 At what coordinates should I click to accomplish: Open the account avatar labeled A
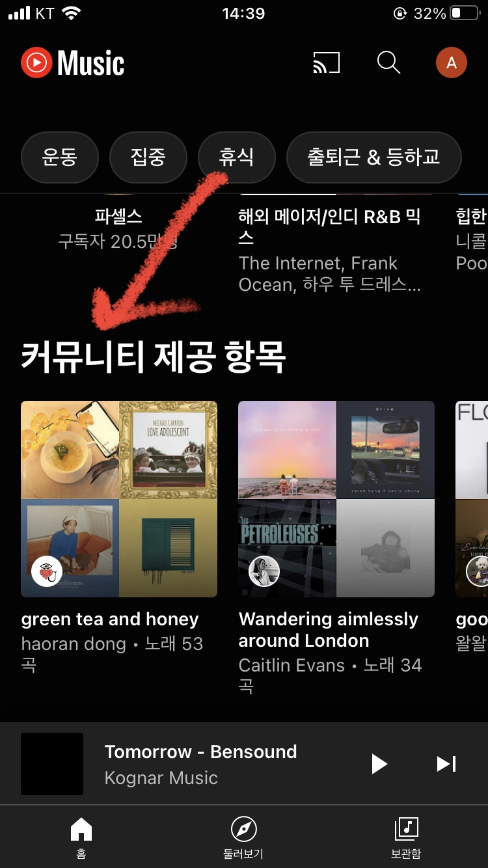click(x=452, y=63)
